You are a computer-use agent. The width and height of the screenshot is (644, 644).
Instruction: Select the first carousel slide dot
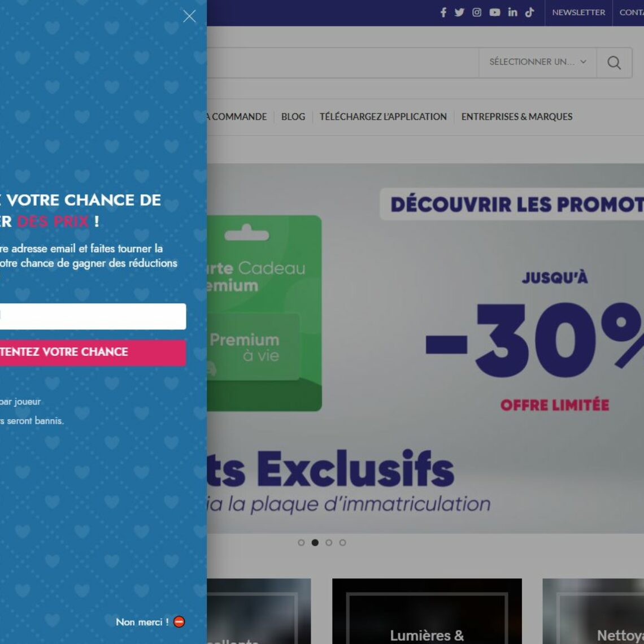(301, 542)
